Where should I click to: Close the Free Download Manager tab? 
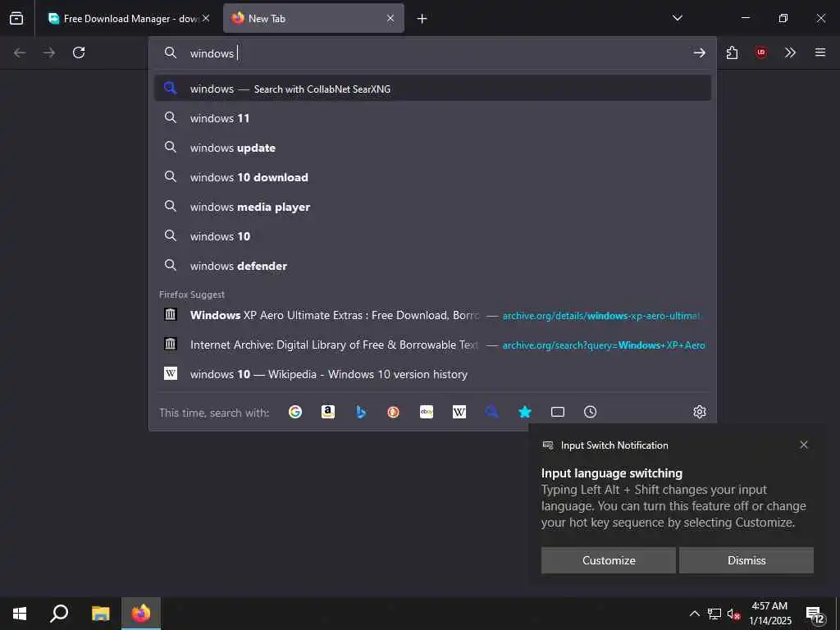pyautogui.click(x=206, y=18)
